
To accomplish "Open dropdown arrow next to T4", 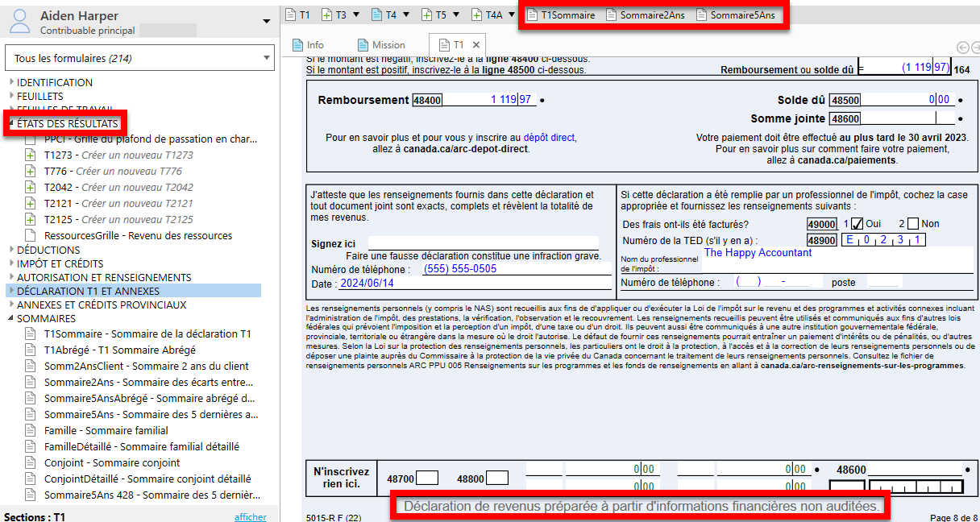I will pyautogui.click(x=405, y=14).
